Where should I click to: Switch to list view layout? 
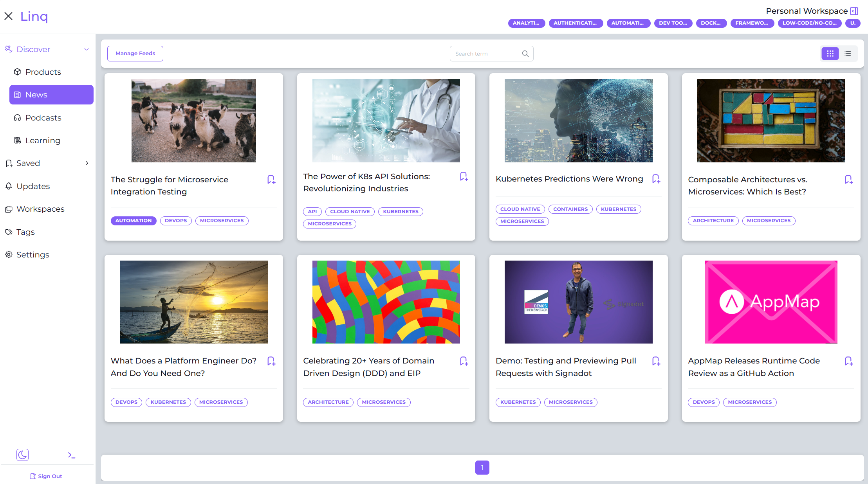click(848, 53)
